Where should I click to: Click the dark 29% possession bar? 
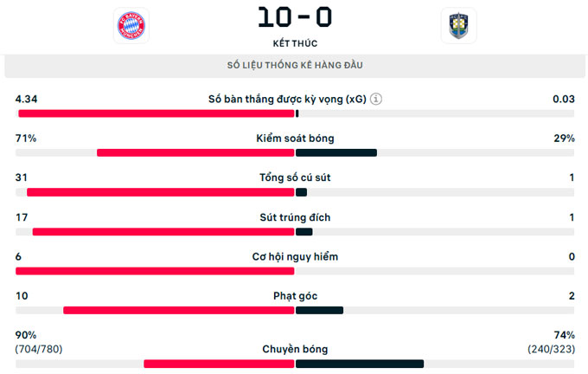[336, 153]
